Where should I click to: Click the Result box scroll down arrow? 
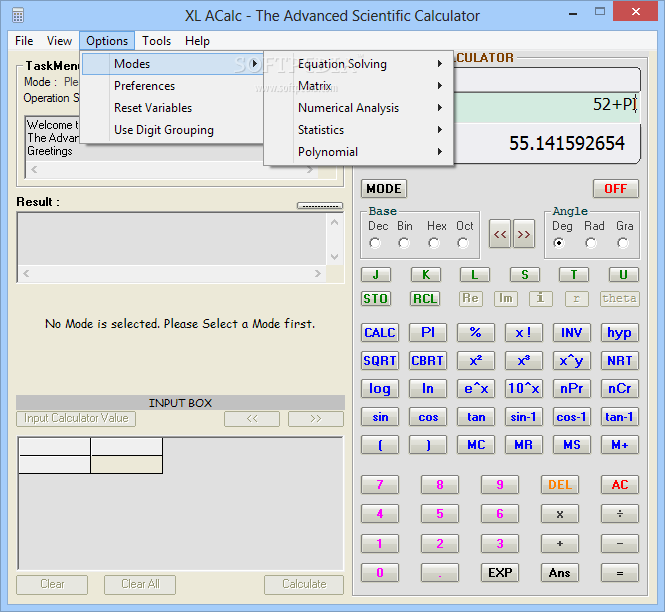point(335,257)
